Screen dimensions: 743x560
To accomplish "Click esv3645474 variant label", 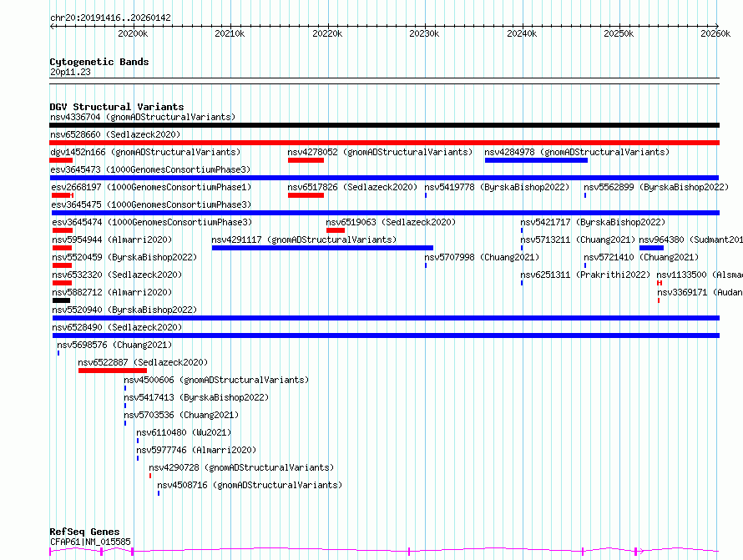I will click(x=152, y=222).
